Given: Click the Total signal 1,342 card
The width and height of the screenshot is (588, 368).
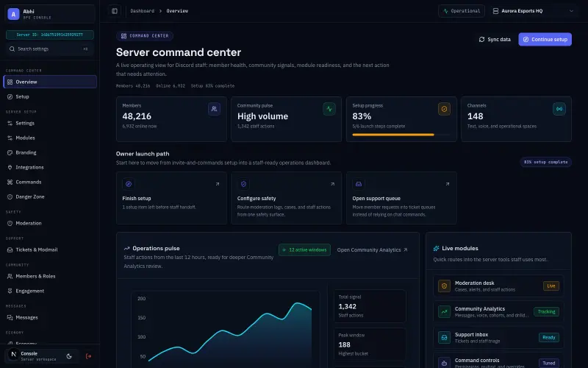Looking at the screenshot, I should 370,306.
